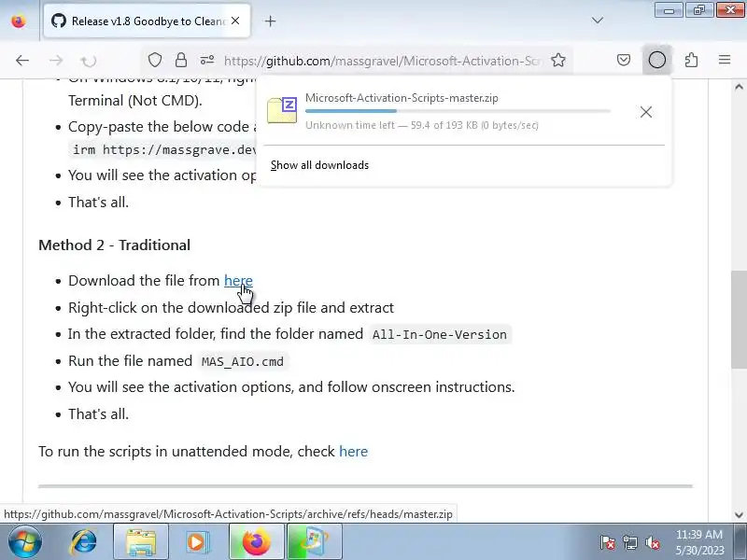Image resolution: width=747 pixels, height=560 pixels.
Task: View site security lock information
Action: coord(180,61)
